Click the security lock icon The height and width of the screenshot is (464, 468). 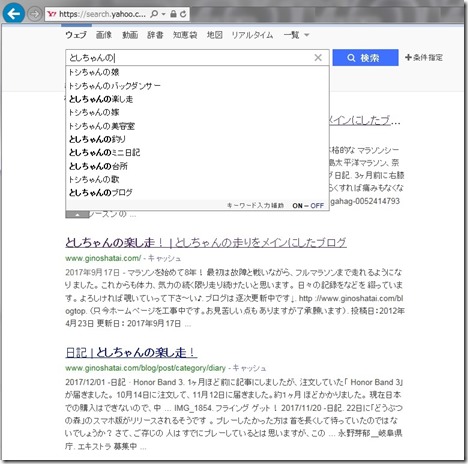tap(173, 14)
